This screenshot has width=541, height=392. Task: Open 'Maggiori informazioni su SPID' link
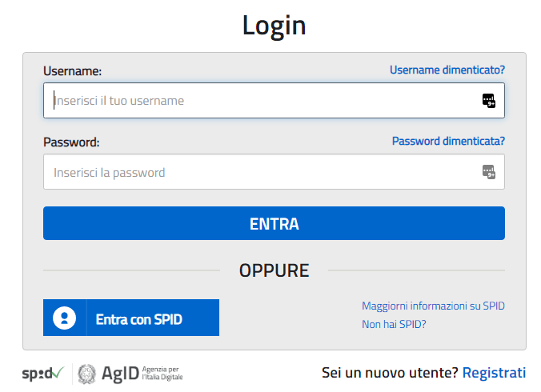point(433,306)
